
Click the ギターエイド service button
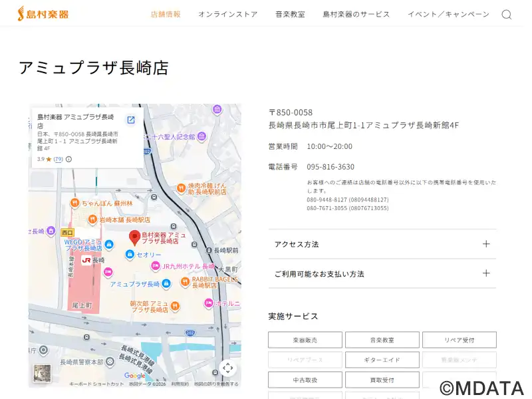tap(382, 360)
